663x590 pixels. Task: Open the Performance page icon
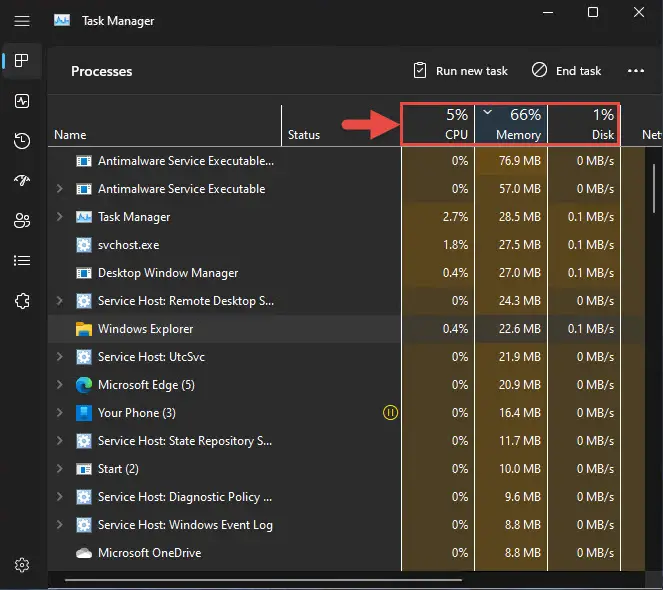tap(22, 101)
